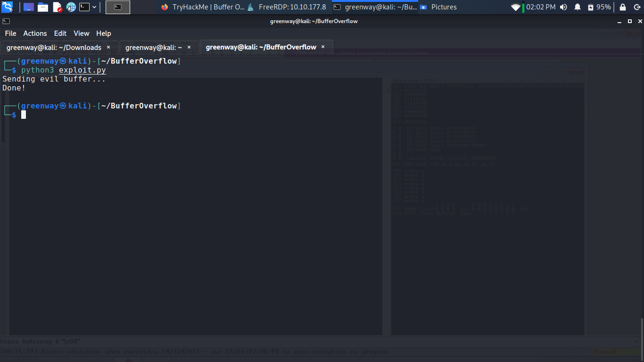Open the View menu
Viewport: 644px width, 362px height.
82,33
